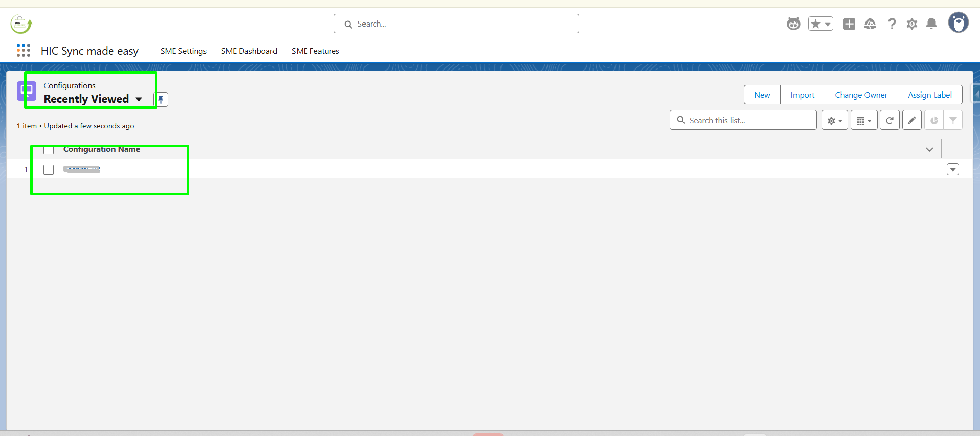This screenshot has height=436, width=980.
Task: Focus the Search this list field
Action: (x=743, y=120)
